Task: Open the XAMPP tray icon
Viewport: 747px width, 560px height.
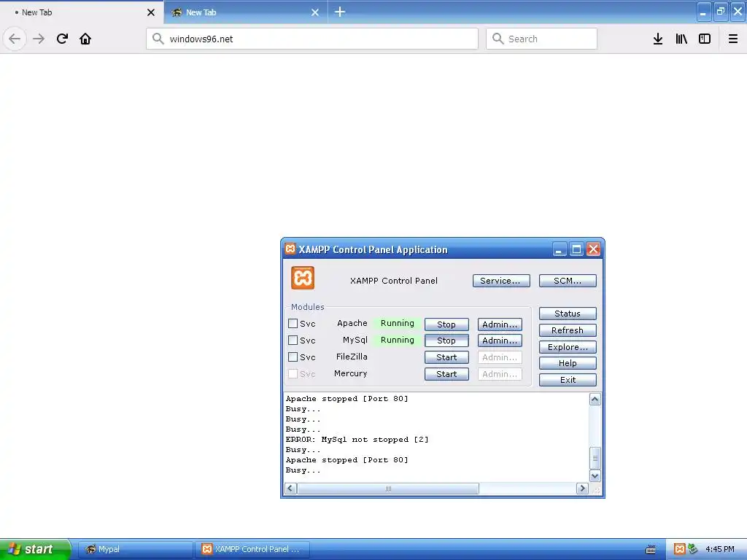Action: click(680, 549)
